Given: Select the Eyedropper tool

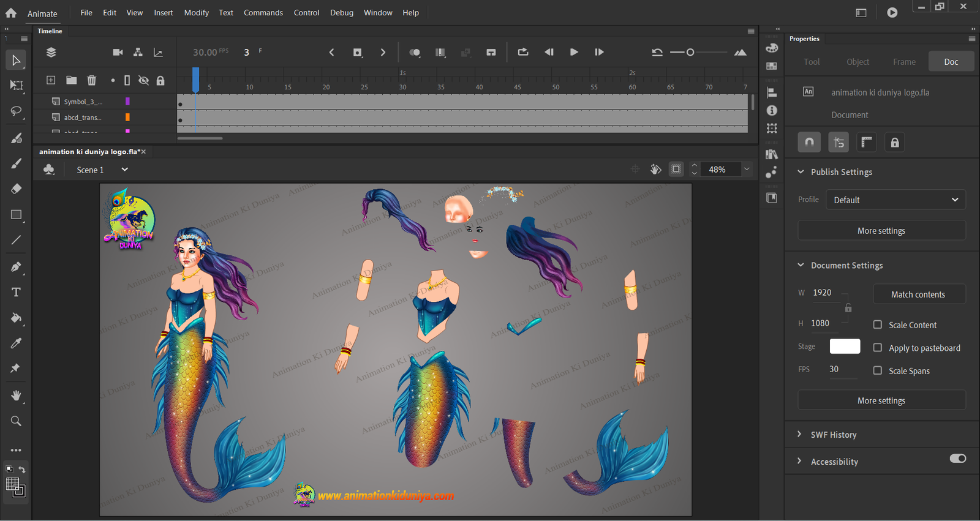Looking at the screenshot, I should tap(16, 343).
